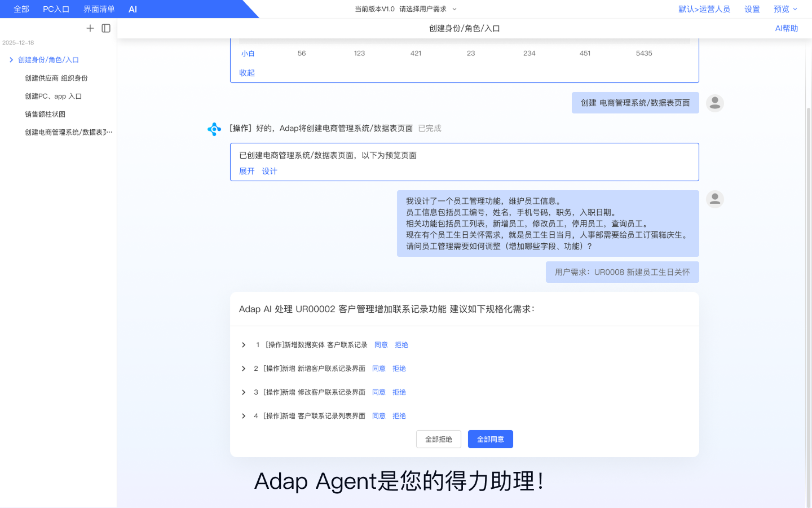Viewport: 812px width, 508px height.
Task: Click 展开 link to expand preview page
Action: (246, 171)
